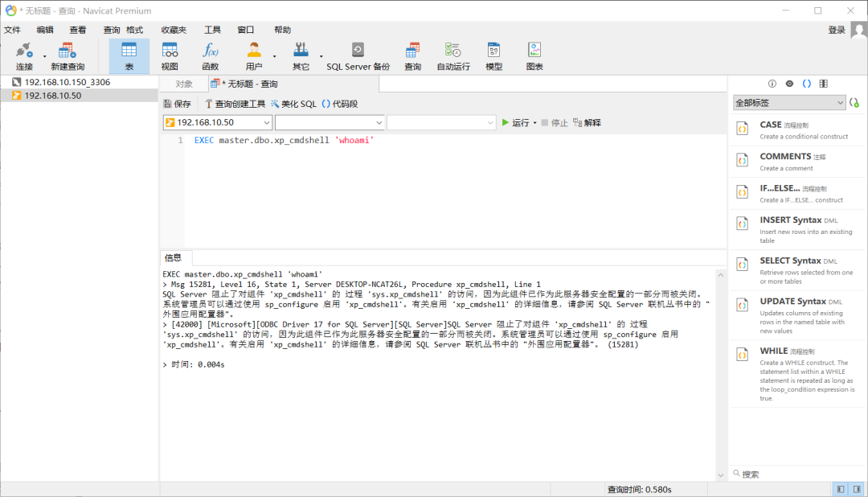Click the message pane scroll down arrow
868x497 pixels.
[720, 474]
